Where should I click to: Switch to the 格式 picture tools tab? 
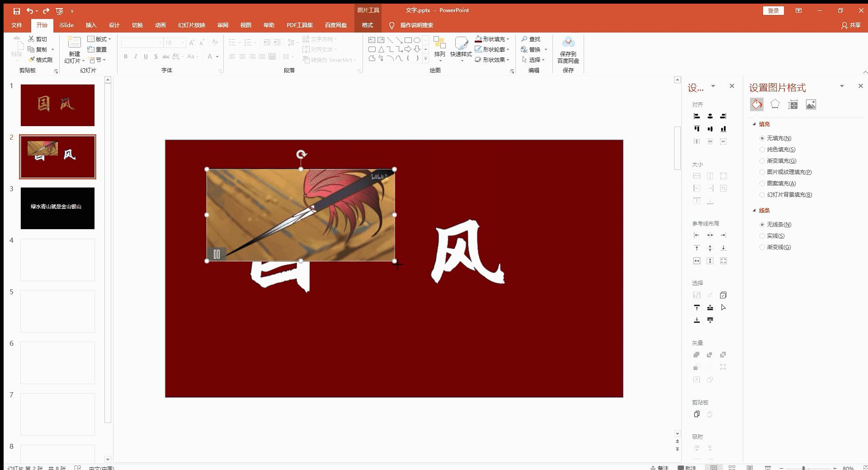[368, 25]
